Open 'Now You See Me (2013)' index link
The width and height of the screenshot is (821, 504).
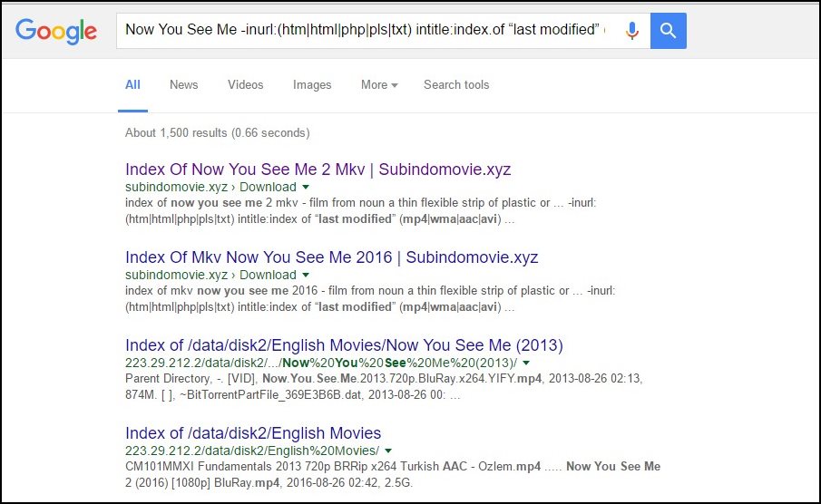click(344, 345)
